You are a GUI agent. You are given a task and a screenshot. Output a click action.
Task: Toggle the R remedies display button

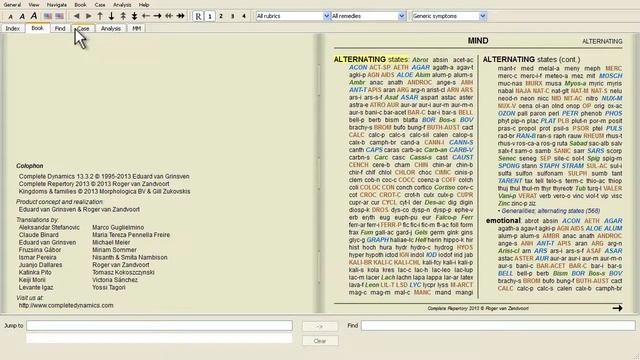pos(198,16)
